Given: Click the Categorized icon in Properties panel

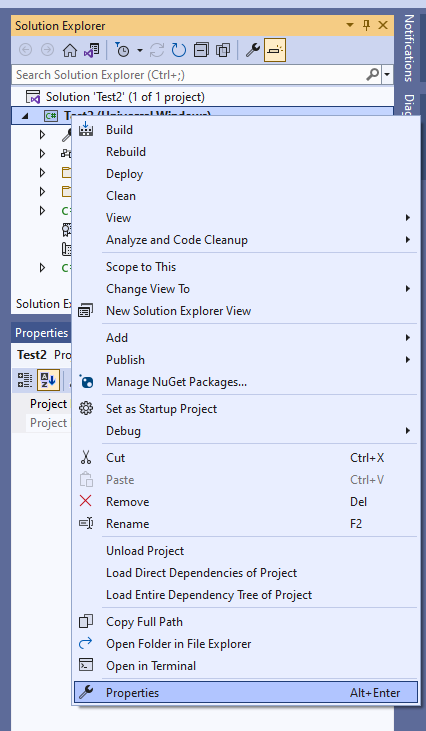Looking at the screenshot, I should tap(25, 380).
